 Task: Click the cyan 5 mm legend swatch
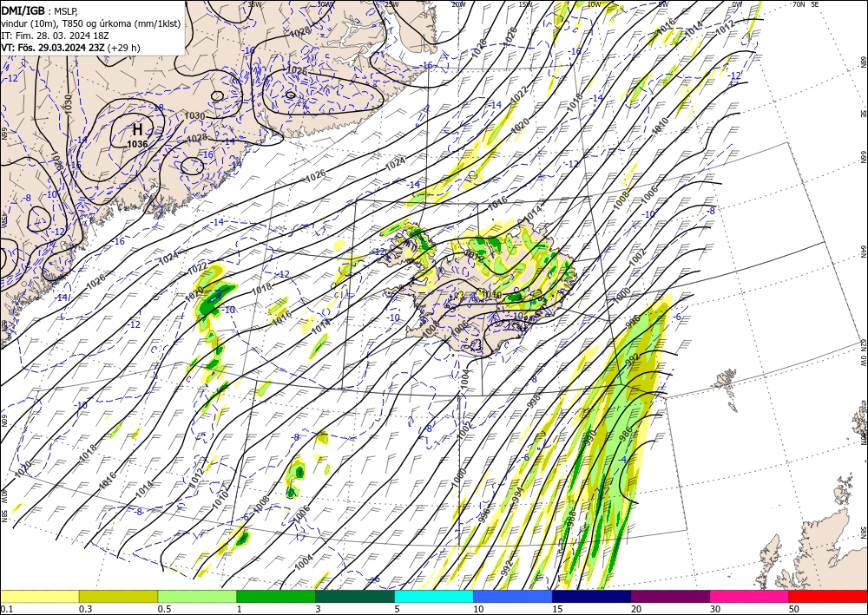434,596
